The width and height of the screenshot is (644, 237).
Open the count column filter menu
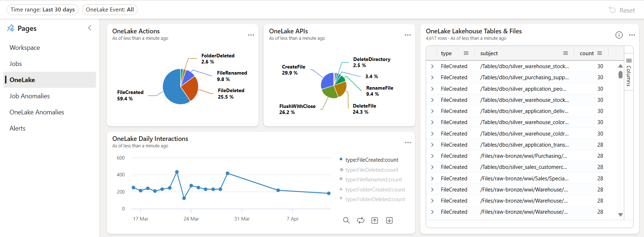(x=600, y=53)
